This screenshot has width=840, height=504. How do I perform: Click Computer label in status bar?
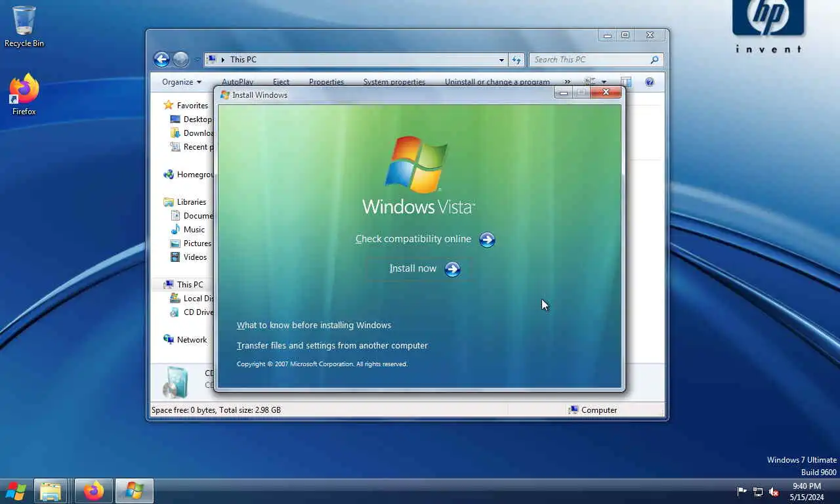click(x=599, y=410)
